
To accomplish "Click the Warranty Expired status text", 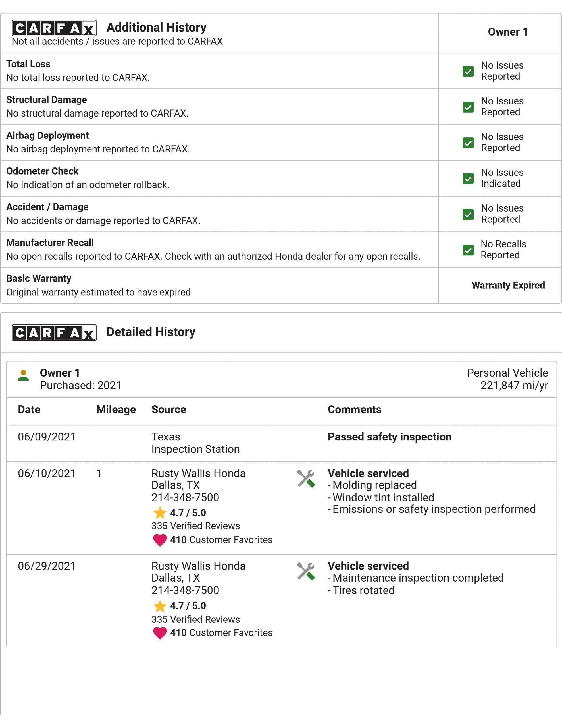I will coord(508,285).
